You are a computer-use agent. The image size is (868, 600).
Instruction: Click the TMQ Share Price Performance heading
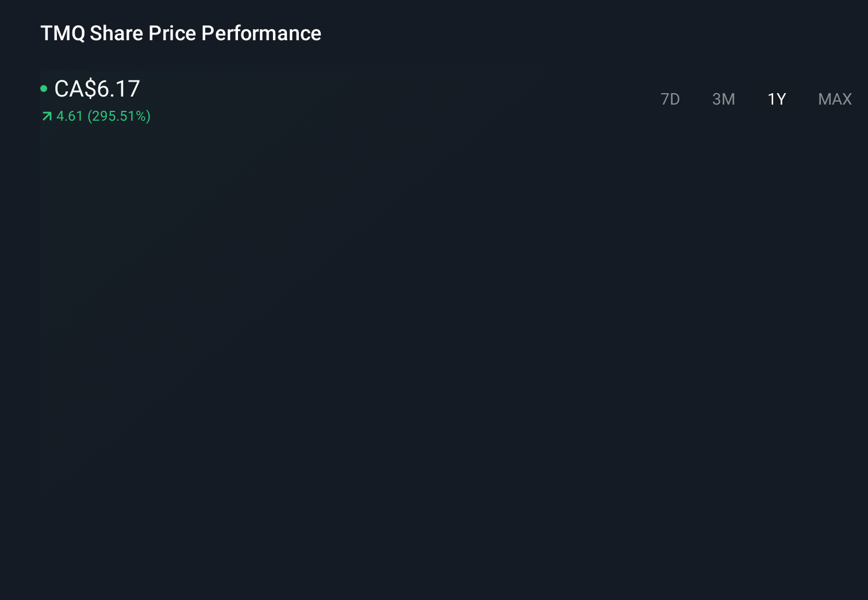[x=180, y=33]
